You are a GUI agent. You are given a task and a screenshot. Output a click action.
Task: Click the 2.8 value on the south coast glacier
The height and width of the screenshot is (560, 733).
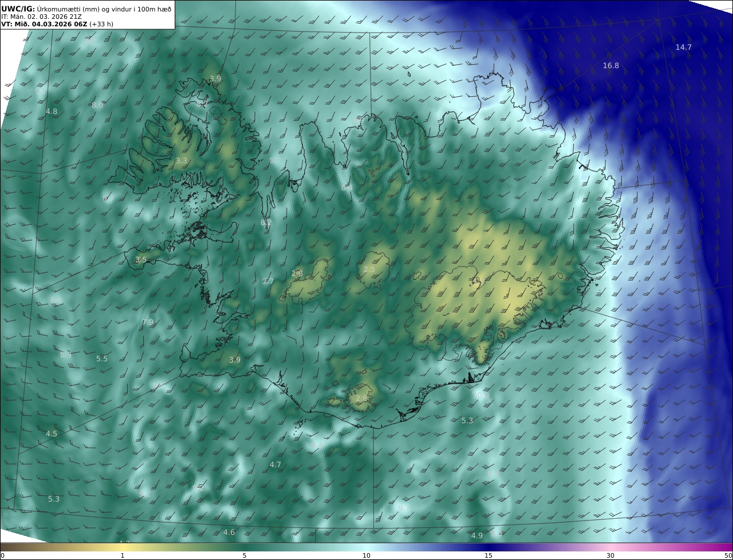pos(361,398)
